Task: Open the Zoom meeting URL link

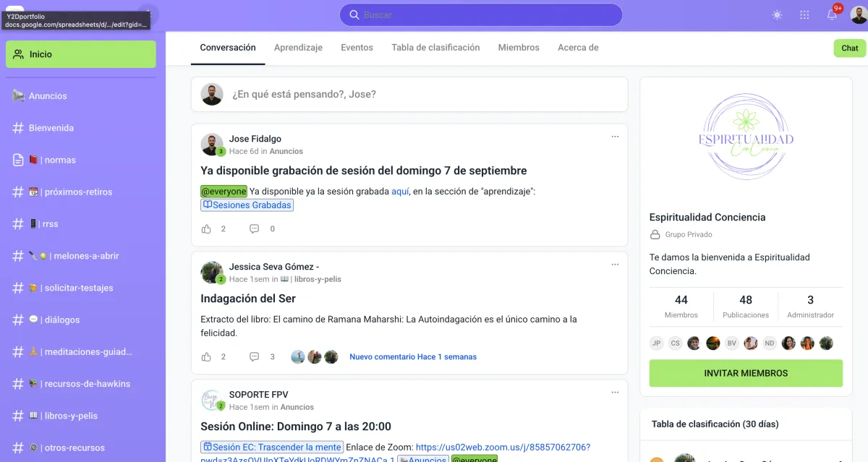Action: click(503, 448)
